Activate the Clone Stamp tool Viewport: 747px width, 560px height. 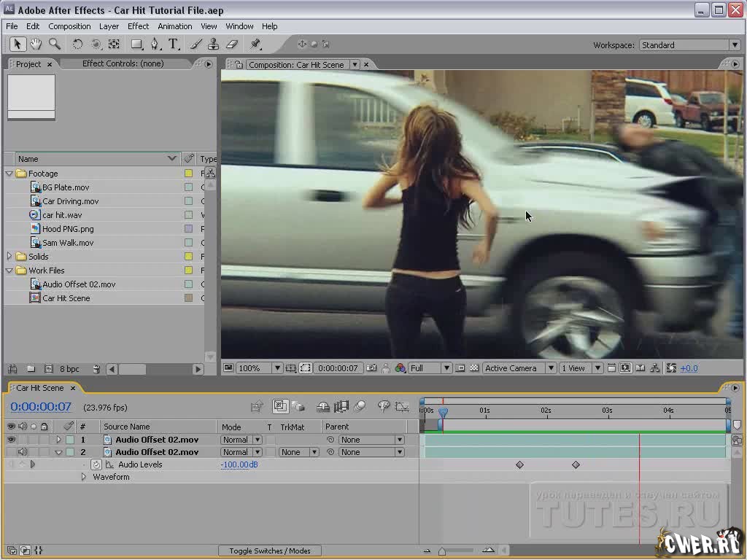pos(214,44)
